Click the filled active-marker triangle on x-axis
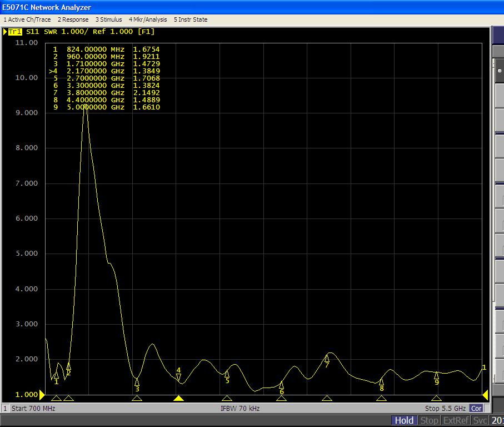This screenshot has height=427, width=504. click(x=179, y=399)
